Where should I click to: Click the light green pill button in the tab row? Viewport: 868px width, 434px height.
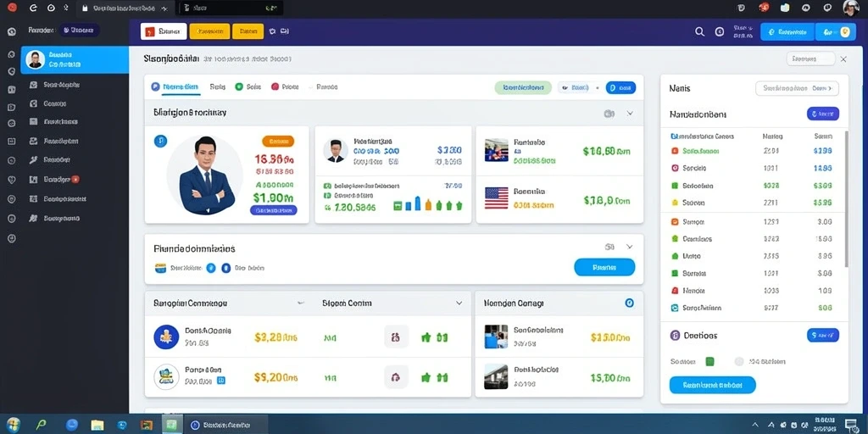click(522, 87)
